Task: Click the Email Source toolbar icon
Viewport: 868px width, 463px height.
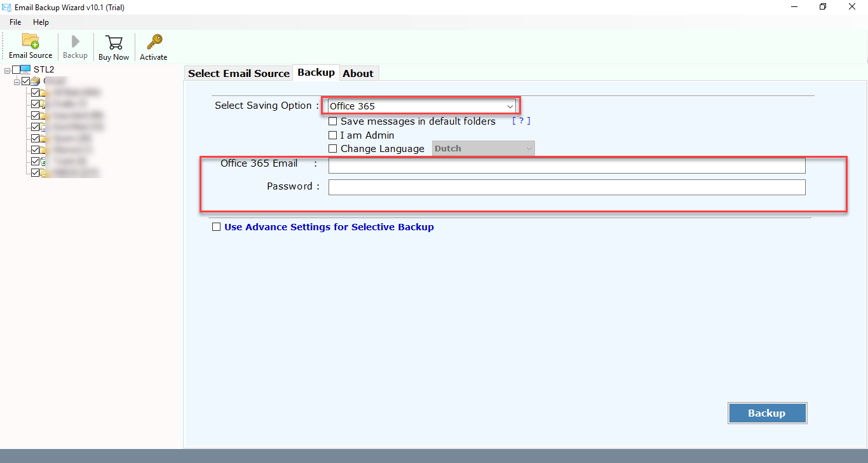Action: (x=31, y=41)
